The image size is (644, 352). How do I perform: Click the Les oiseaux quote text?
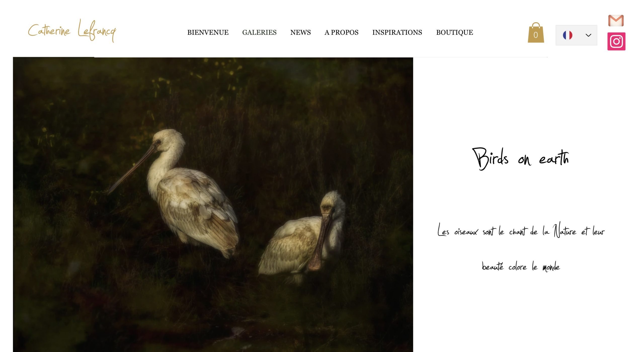[521, 230]
